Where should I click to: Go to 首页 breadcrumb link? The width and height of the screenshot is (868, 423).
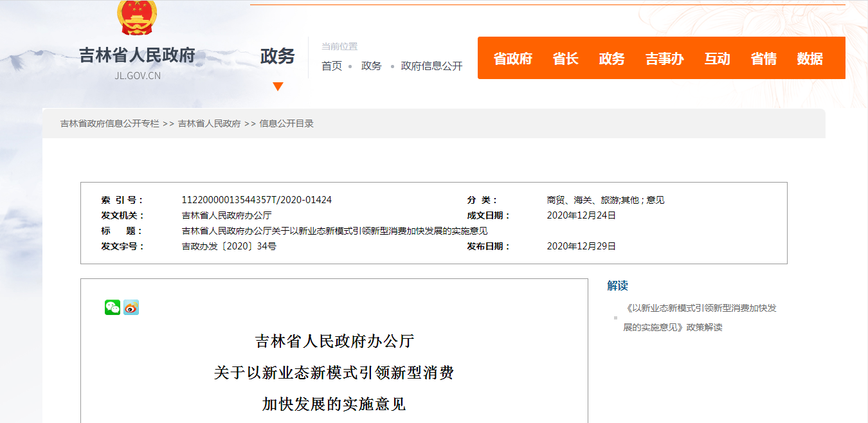coord(332,66)
